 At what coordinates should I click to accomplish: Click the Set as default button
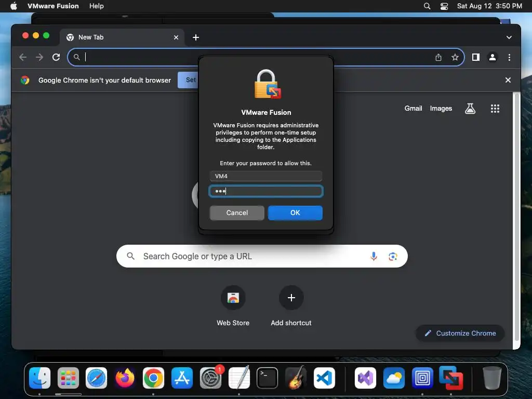coord(188,80)
